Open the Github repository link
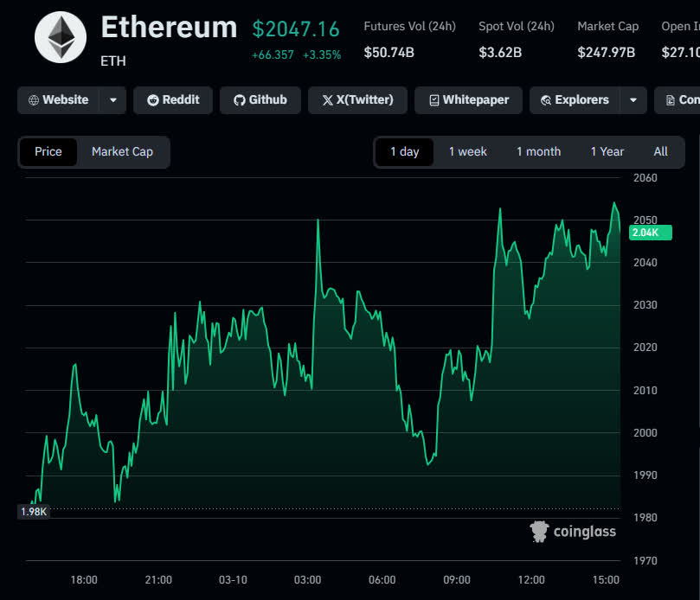 click(260, 100)
